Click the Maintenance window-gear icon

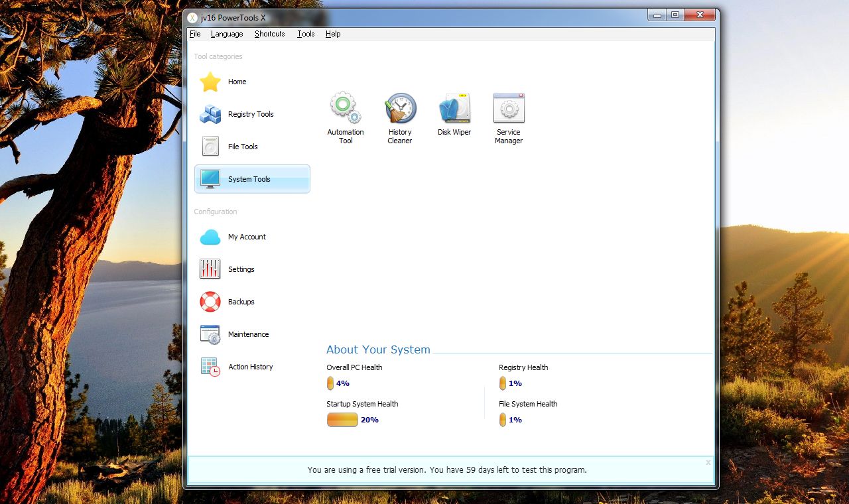pos(210,334)
